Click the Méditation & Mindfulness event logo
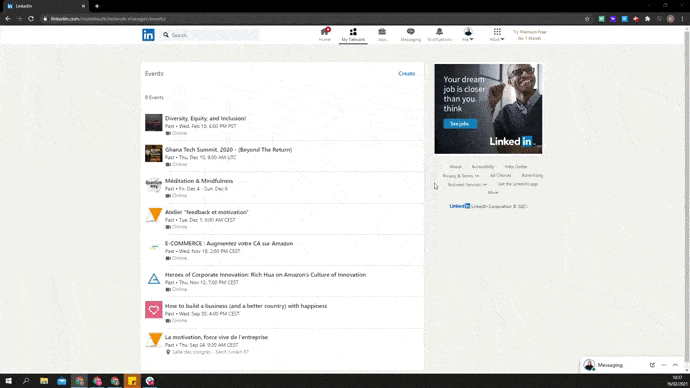This screenshot has width=690, height=388. point(154,185)
